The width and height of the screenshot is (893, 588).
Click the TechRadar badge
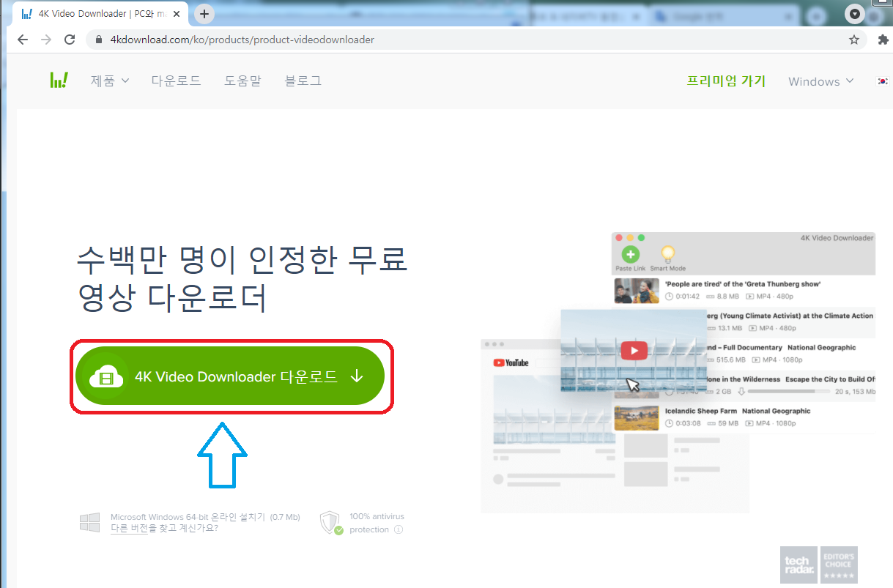[x=798, y=565]
